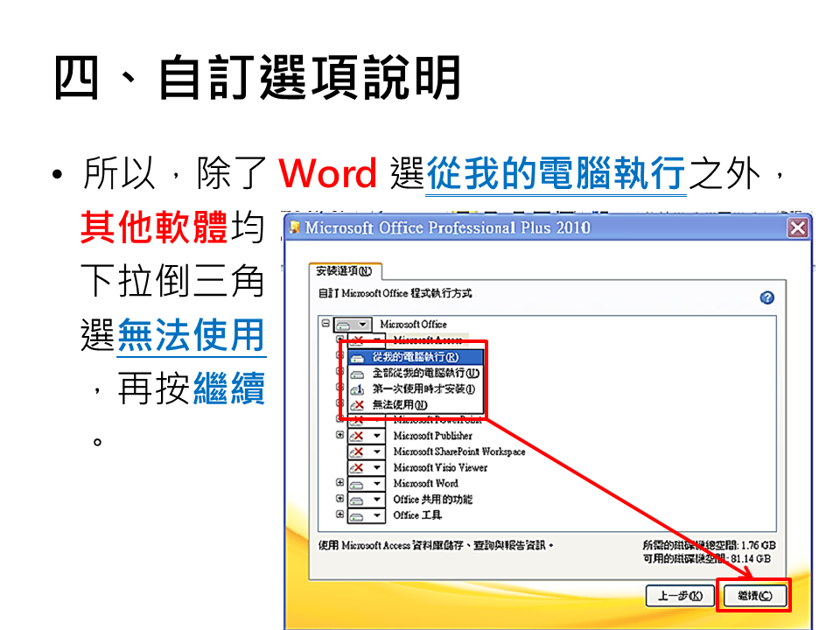
Task: Click the 無法使用 underlined slide text
Action: [x=192, y=335]
